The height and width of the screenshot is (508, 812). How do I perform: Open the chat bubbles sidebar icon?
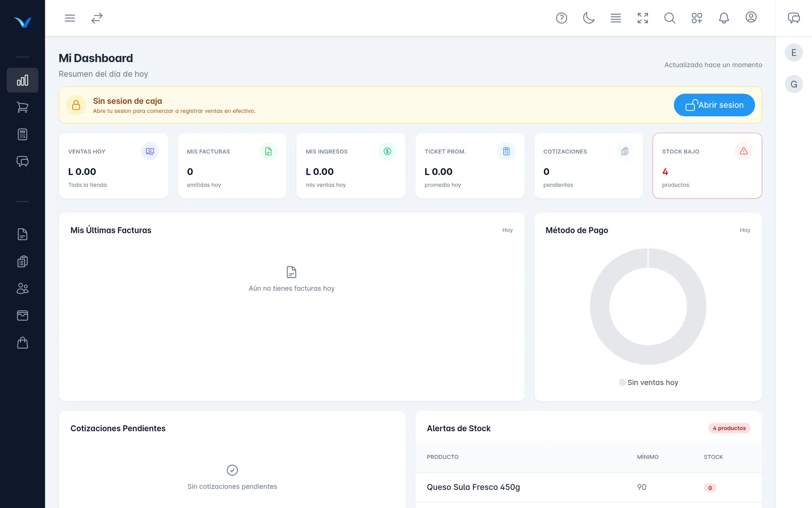23,162
